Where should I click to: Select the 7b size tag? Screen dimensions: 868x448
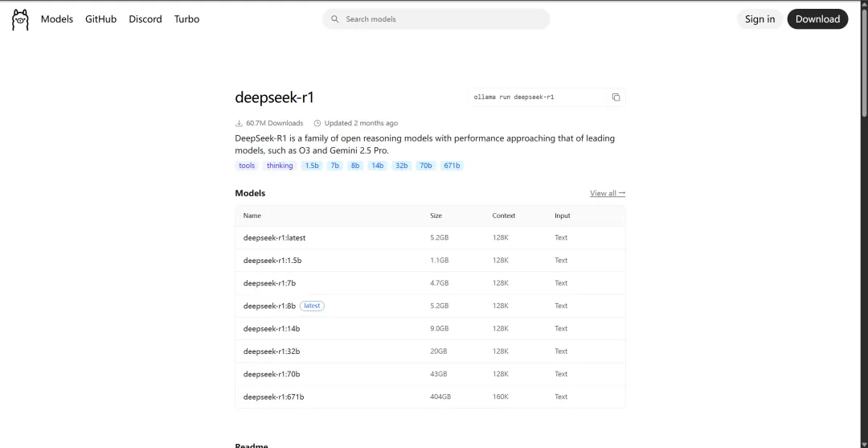(x=335, y=166)
